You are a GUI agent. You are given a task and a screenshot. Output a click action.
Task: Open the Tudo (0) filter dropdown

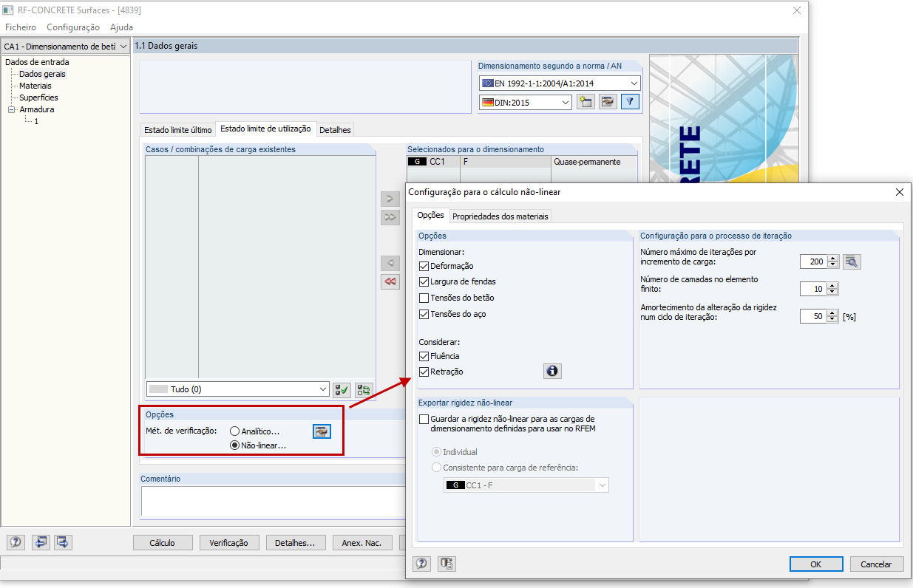click(323, 389)
